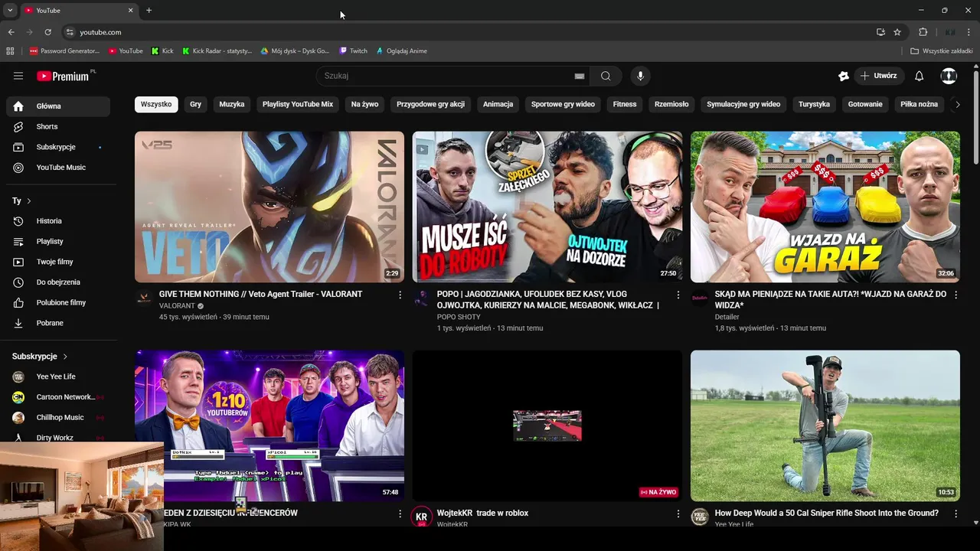Open the account avatar menu
This screenshot has height=551, width=980.
(x=949, y=76)
